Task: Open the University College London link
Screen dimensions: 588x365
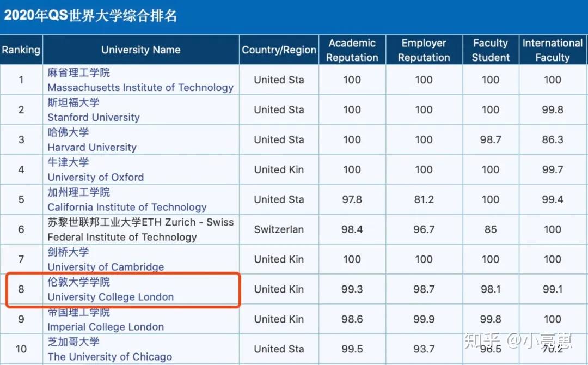Action: [x=111, y=297]
